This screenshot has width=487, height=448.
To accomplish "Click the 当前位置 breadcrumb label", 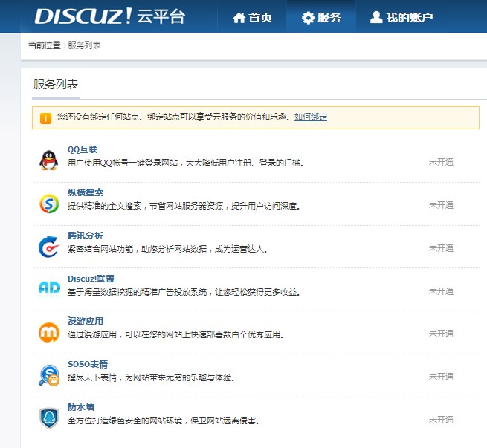I will [45, 45].
